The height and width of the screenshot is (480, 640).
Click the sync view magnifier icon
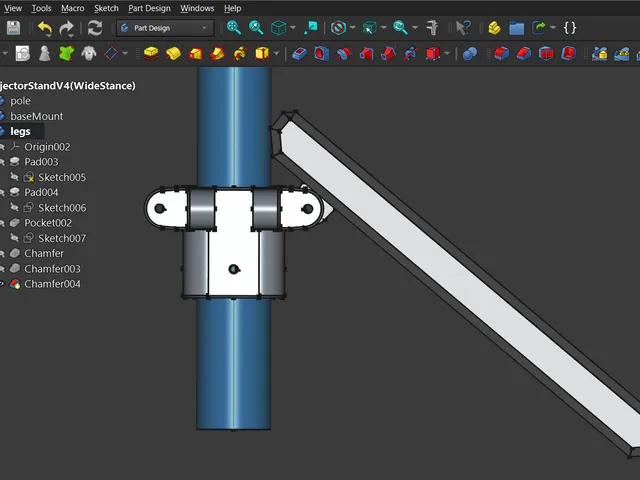point(400,28)
